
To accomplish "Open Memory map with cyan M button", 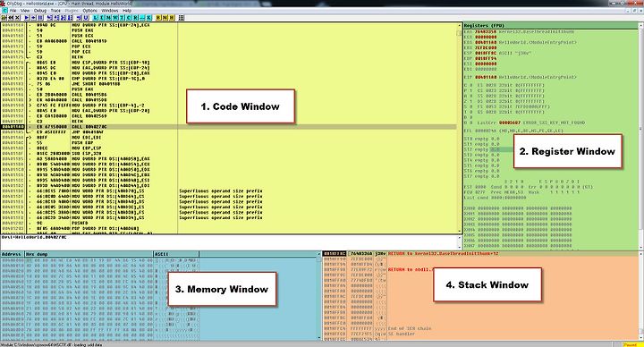I will (x=109, y=18).
